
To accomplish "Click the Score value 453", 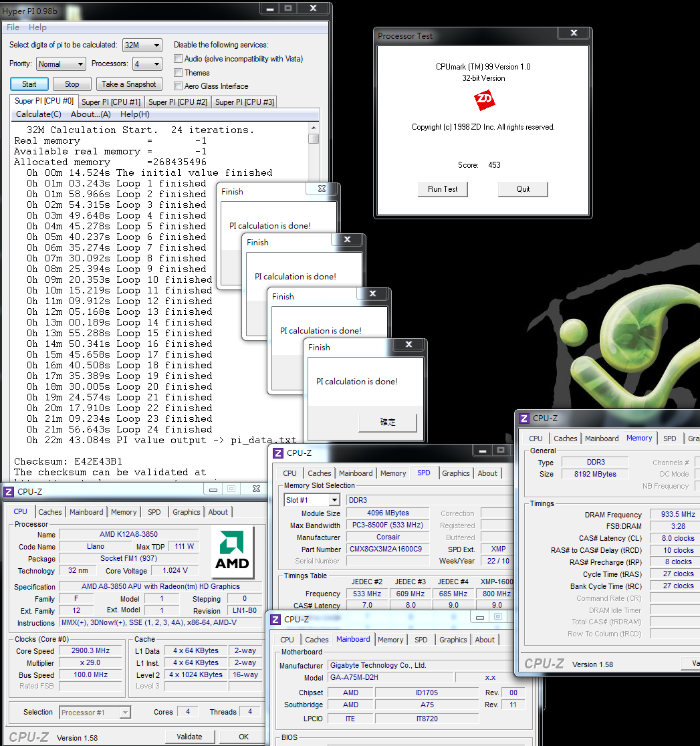I will point(495,165).
